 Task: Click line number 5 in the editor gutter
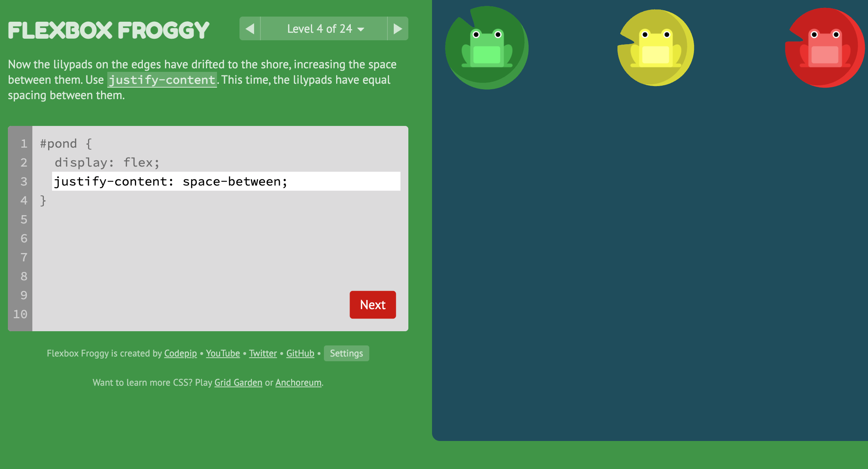tap(24, 219)
